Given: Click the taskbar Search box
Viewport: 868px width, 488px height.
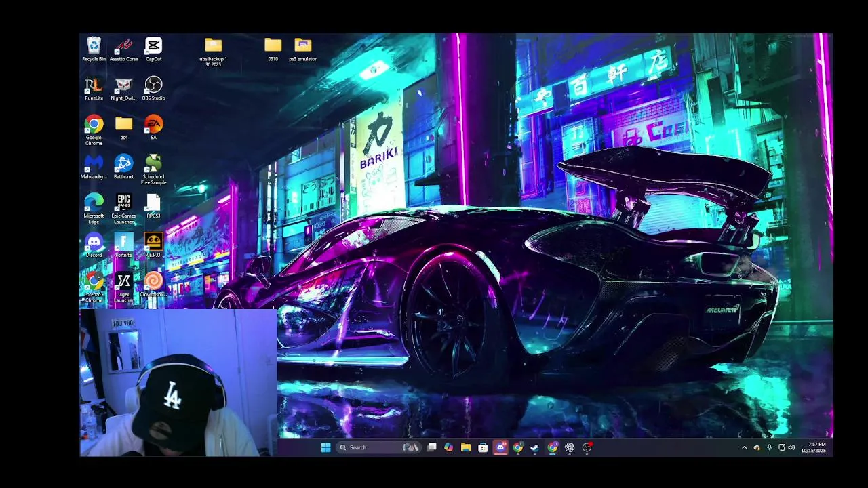Looking at the screenshot, I should (379, 447).
